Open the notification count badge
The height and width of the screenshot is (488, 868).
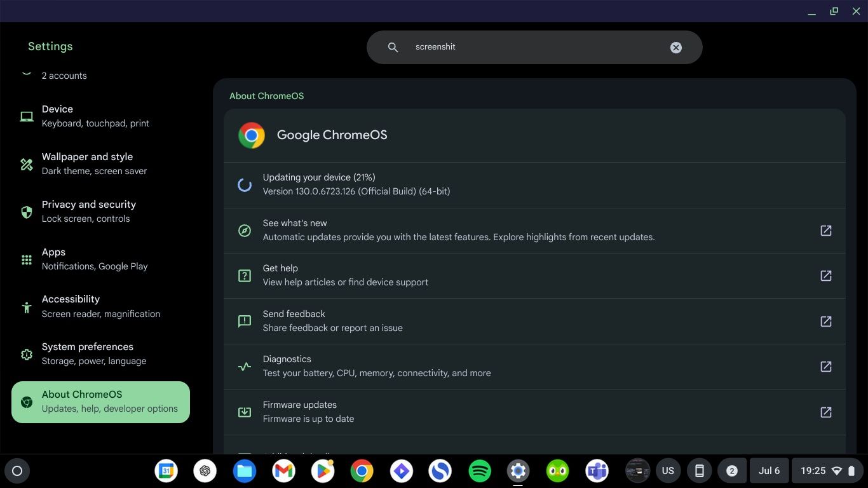click(x=732, y=471)
